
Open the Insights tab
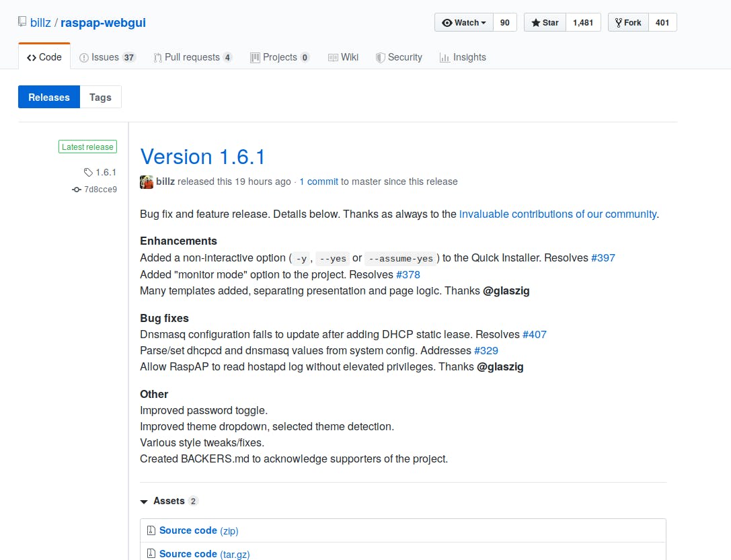pyautogui.click(x=463, y=57)
